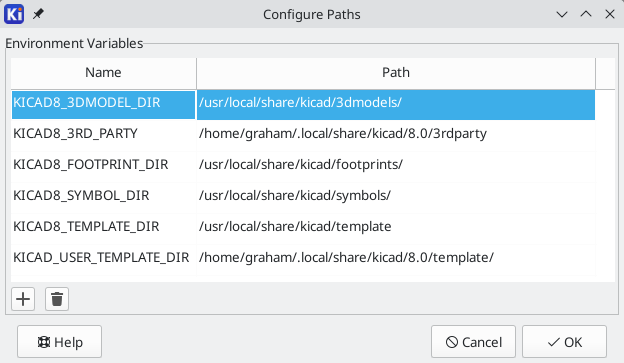Edit the /usr/local/share/kicad/3dmodels/ path cell
624x363 pixels.
(x=396, y=104)
